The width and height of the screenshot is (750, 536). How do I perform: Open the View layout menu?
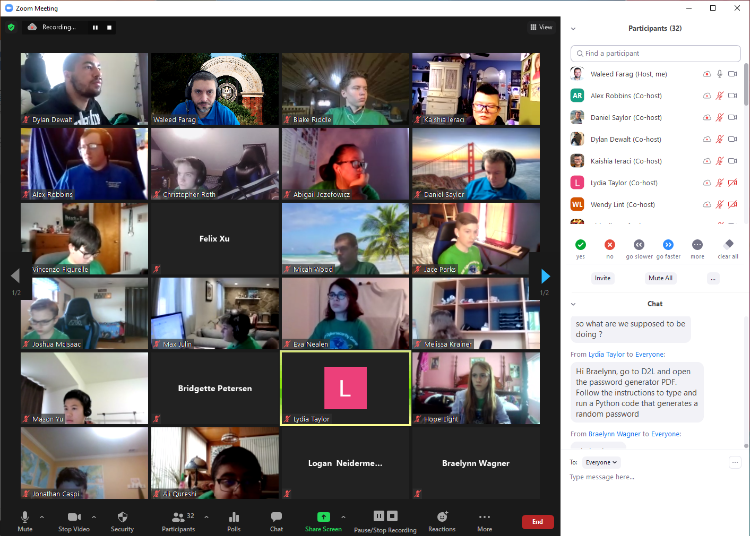click(541, 27)
